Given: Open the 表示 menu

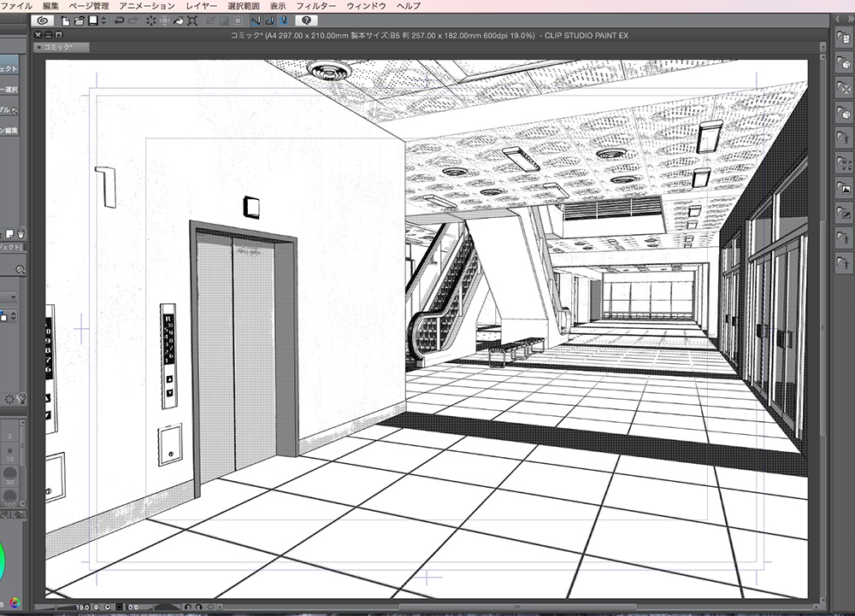Looking at the screenshot, I should click(278, 6).
